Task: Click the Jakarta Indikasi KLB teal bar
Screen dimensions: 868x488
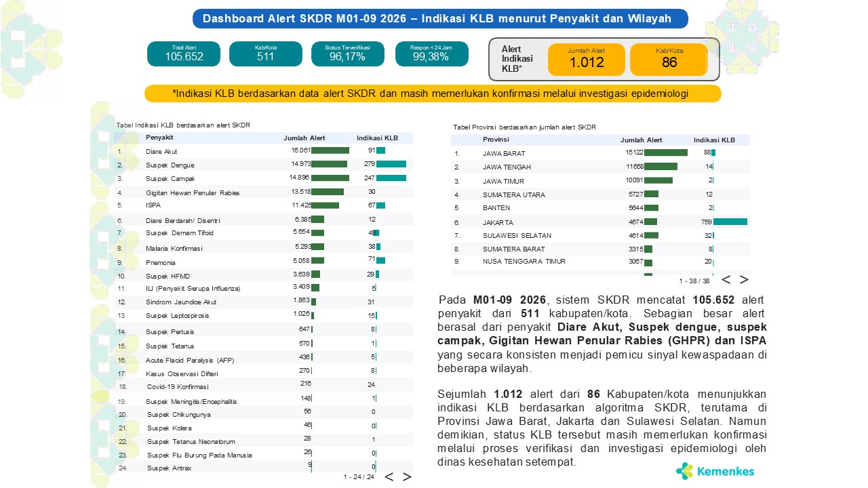Action: pos(730,222)
